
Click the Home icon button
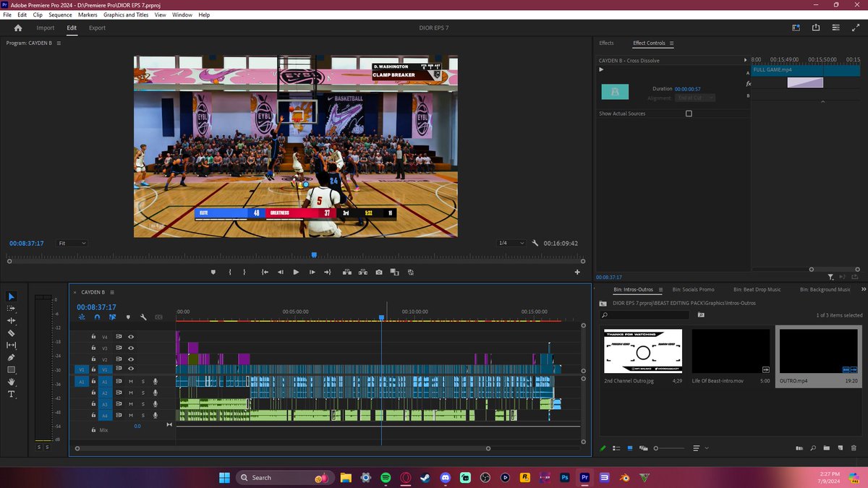pos(18,28)
